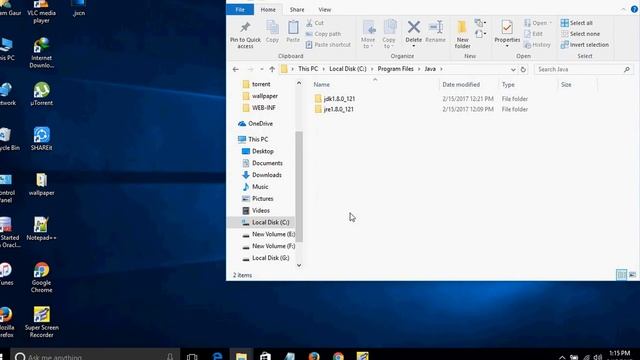640x360 pixels.
Task: Open the File ribbon tab
Action: tap(240, 9)
